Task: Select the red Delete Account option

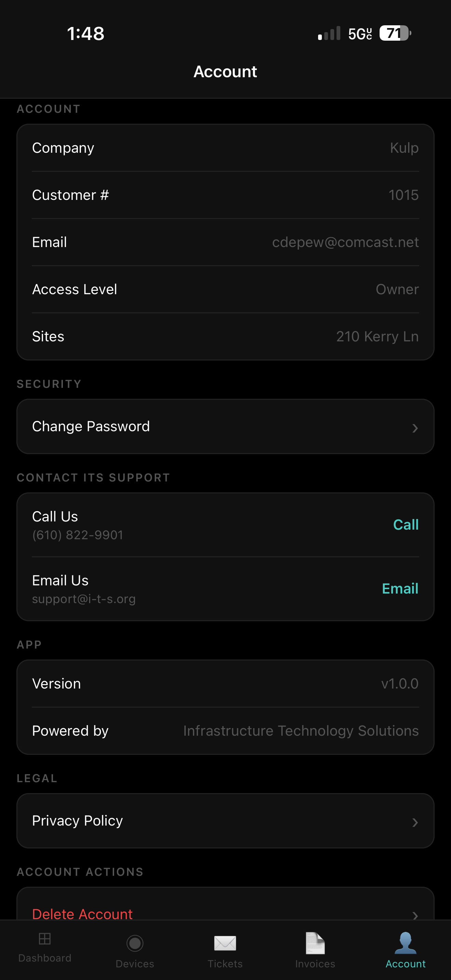Action: [x=82, y=914]
